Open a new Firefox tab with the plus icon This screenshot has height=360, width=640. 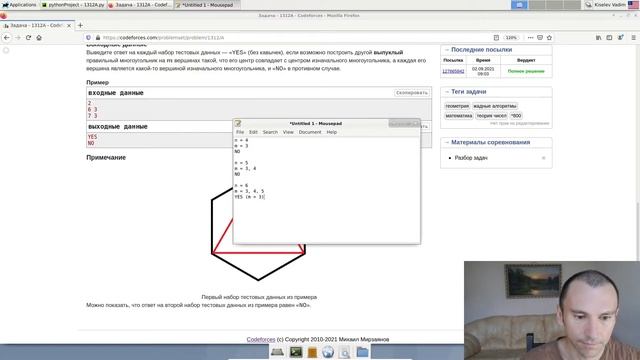coord(80,25)
